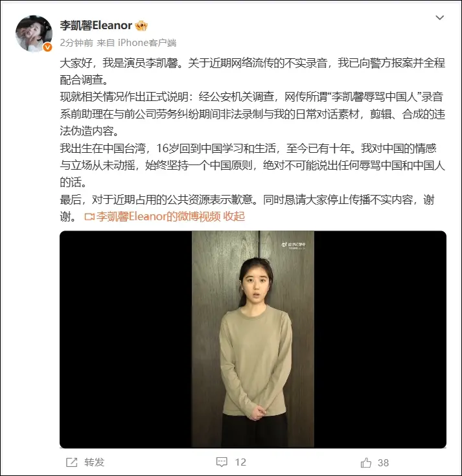Click the membership crown icon beside the username
462x476 pixels.
[x=141, y=26]
